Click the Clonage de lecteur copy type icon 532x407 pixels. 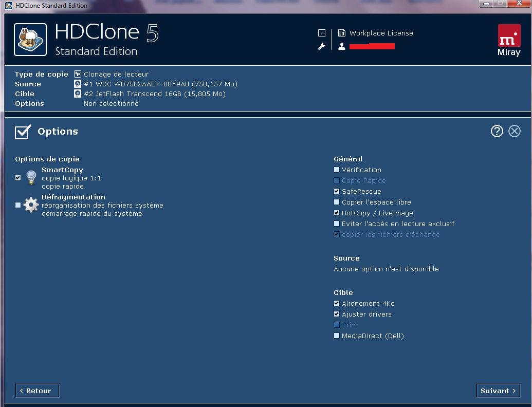click(77, 74)
